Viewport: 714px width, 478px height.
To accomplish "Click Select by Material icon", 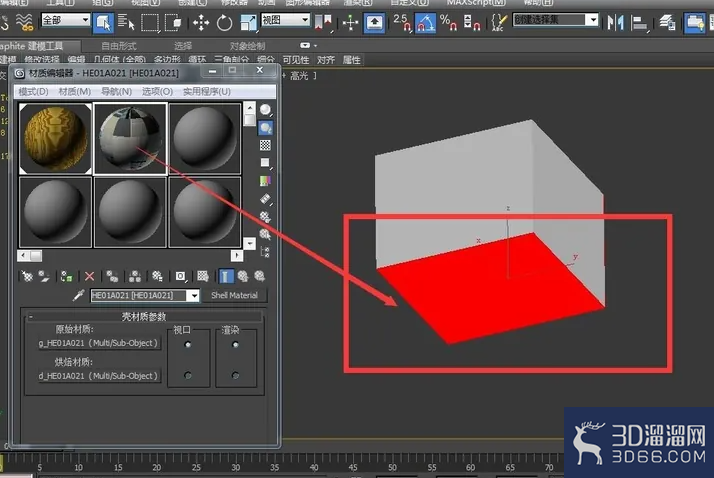I will [x=265, y=234].
